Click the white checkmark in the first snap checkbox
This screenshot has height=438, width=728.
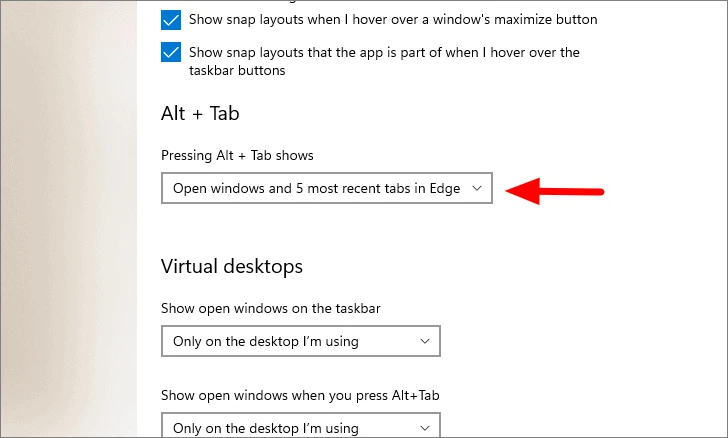171,20
